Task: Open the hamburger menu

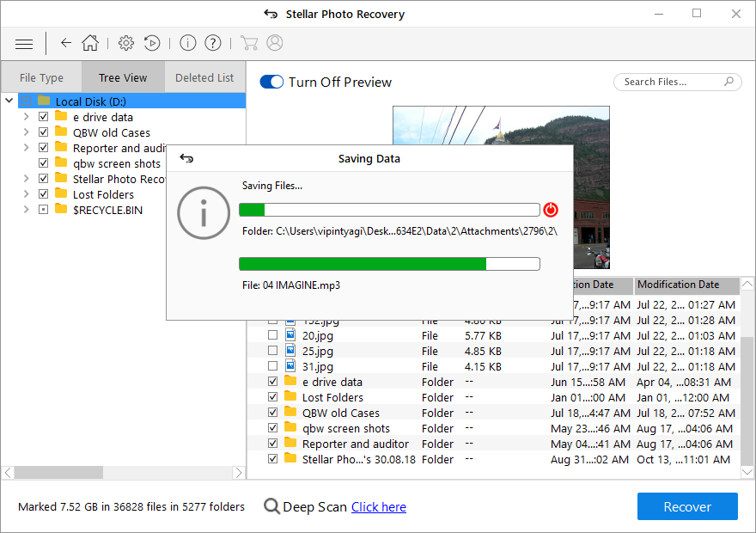Action: coord(24,43)
